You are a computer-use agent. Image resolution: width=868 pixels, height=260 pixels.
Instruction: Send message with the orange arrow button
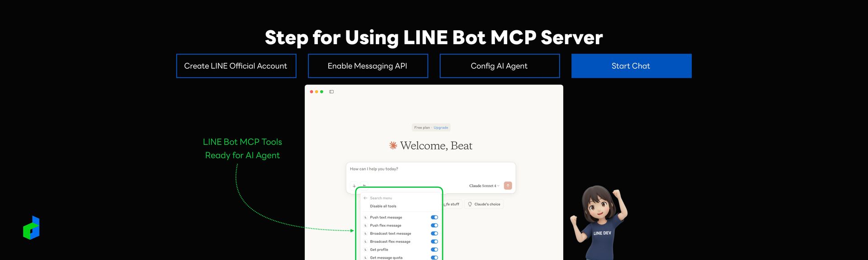tap(508, 186)
